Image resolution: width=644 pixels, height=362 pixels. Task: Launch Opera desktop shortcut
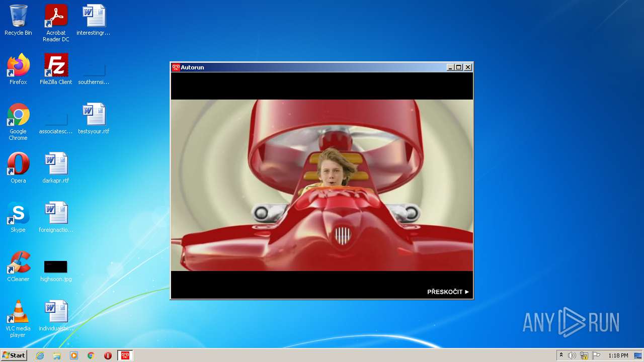pos(18,168)
